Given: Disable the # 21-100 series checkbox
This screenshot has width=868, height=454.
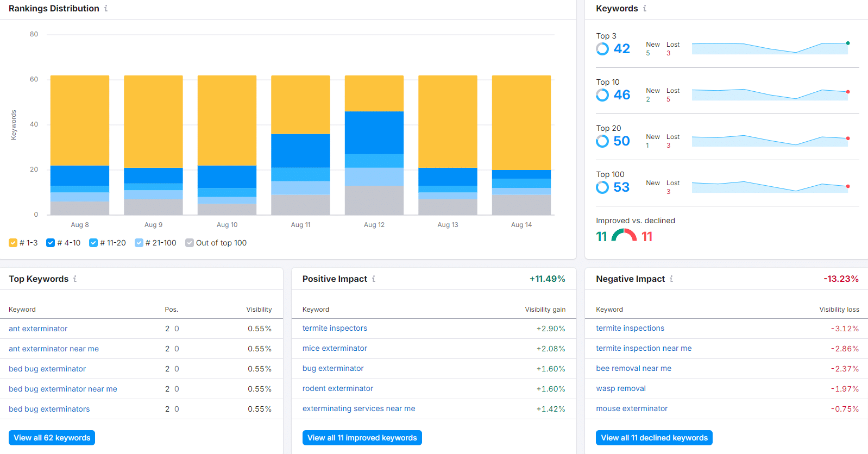Looking at the screenshot, I should point(139,243).
